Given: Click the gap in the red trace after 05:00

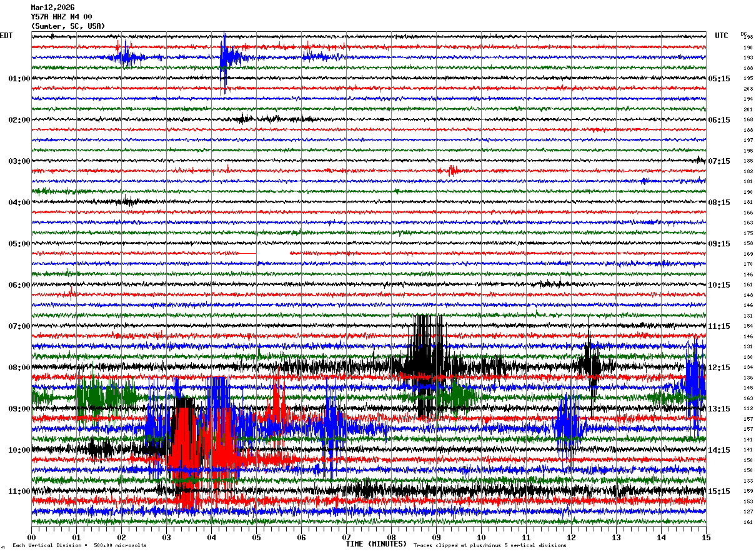Looking at the screenshot, I should pyautogui.click(x=273, y=253).
